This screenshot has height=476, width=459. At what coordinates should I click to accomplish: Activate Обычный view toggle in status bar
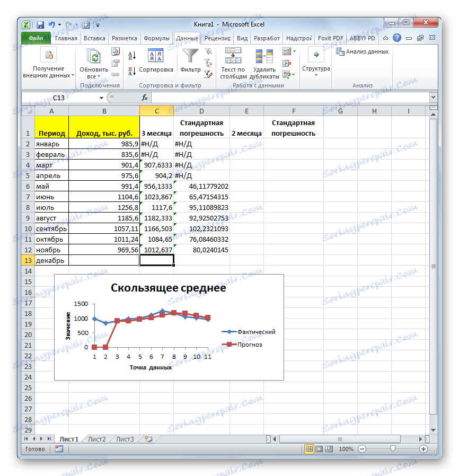(x=310, y=448)
